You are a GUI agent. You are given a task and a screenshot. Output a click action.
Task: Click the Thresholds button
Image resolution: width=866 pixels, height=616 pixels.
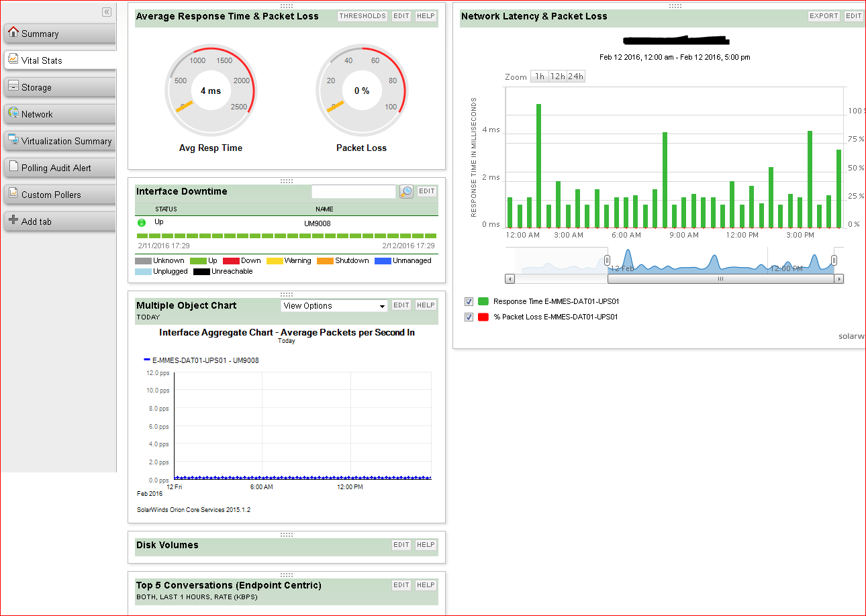pos(363,16)
